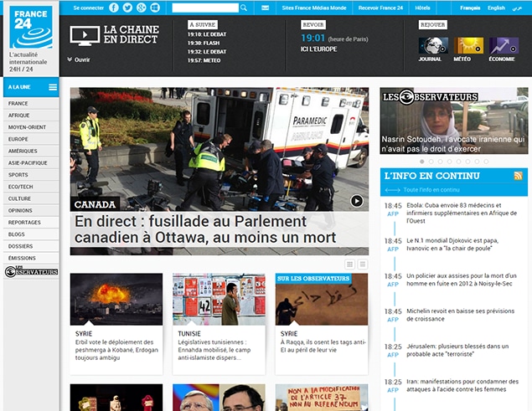This screenshot has width=532, height=411.
Task: Click the search input field
Action: pos(205,8)
